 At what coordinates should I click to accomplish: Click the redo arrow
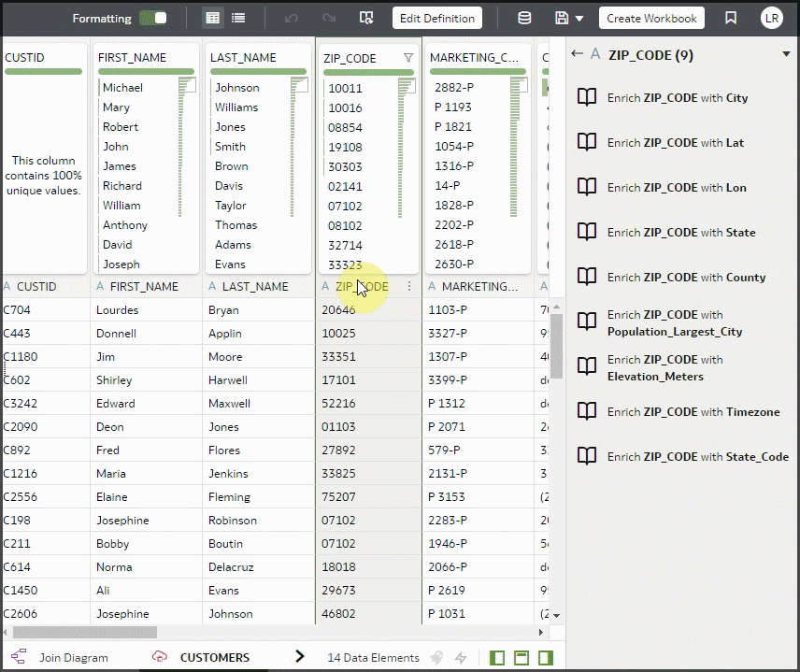coord(329,19)
